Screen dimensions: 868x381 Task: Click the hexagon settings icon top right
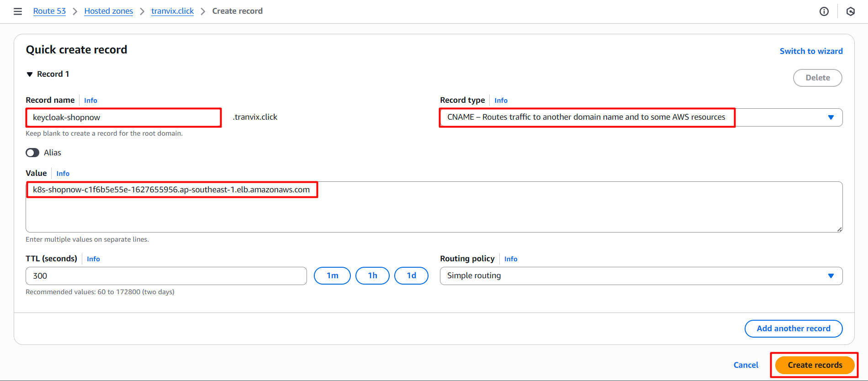850,11
